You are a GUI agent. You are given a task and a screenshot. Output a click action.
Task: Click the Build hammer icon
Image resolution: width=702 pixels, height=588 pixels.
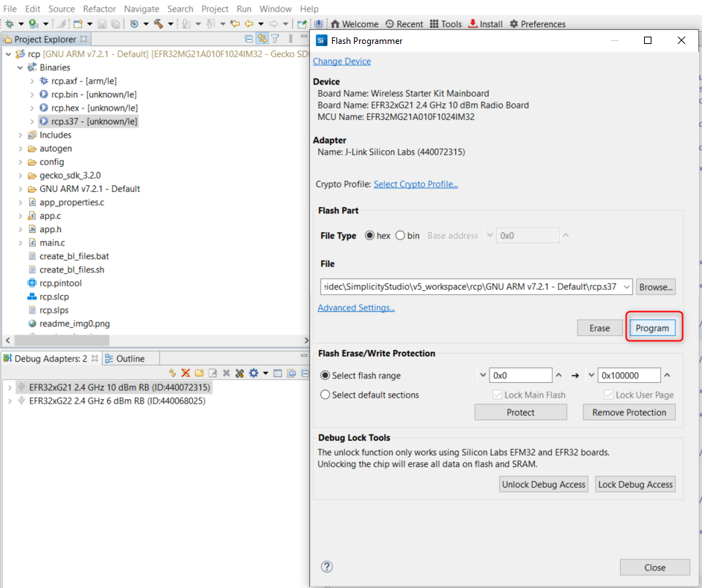[x=158, y=23]
